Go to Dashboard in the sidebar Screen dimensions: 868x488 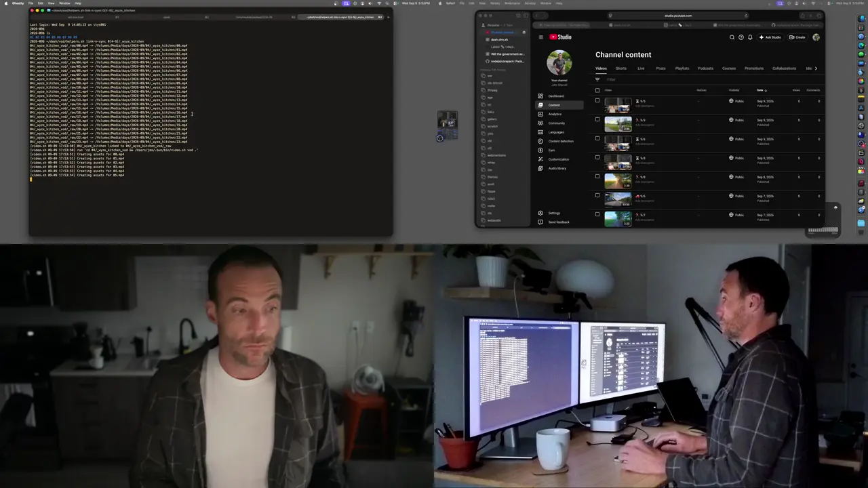555,96
